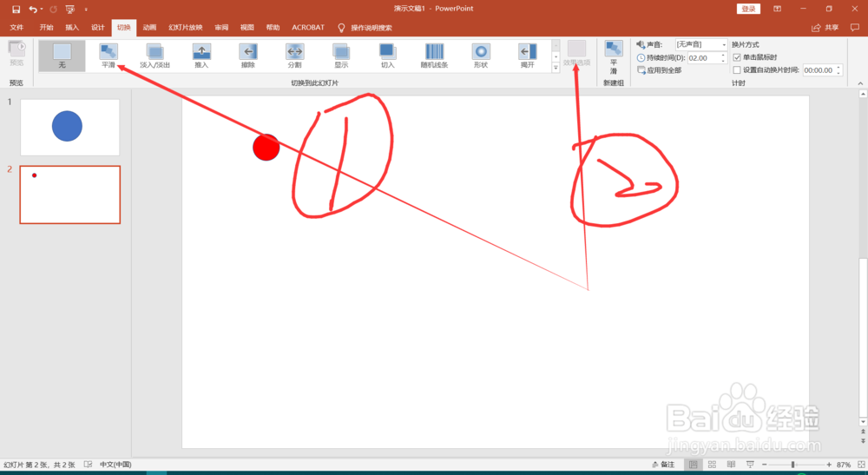The height and width of the screenshot is (475, 868).
Task: Select the 平滑 morph transition in gallery
Action: [108, 56]
